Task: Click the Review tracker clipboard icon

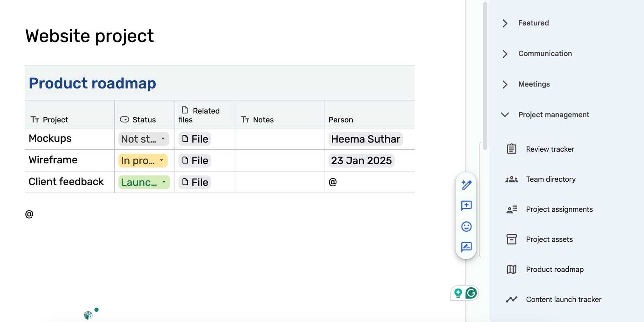Action: [x=511, y=149]
